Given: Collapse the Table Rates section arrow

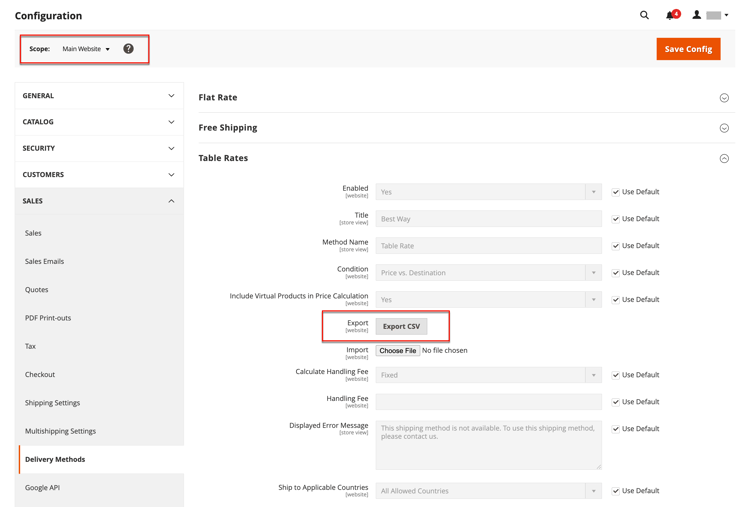Looking at the screenshot, I should point(724,158).
